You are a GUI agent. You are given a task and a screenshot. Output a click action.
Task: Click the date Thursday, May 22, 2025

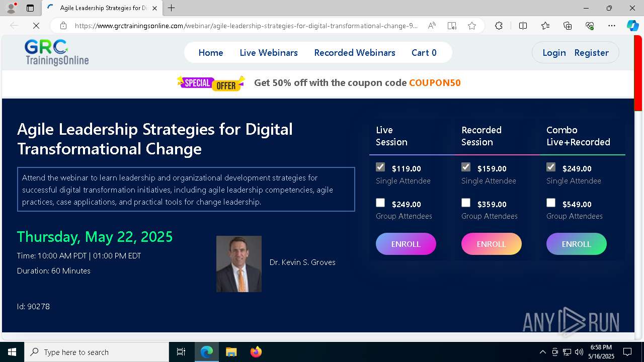click(x=95, y=237)
